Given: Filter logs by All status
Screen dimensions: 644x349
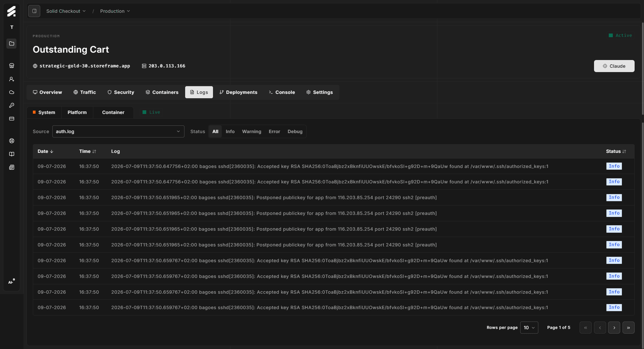Looking at the screenshot, I should (215, 131).
